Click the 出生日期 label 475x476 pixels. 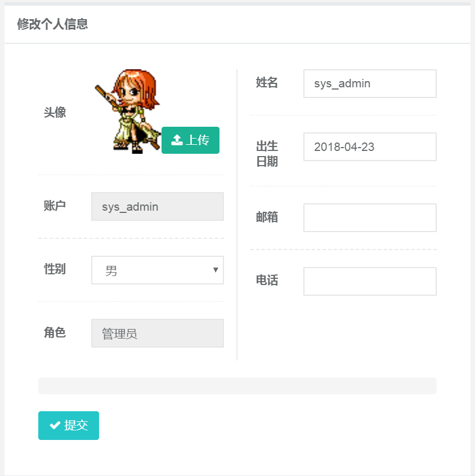point(267,154)
